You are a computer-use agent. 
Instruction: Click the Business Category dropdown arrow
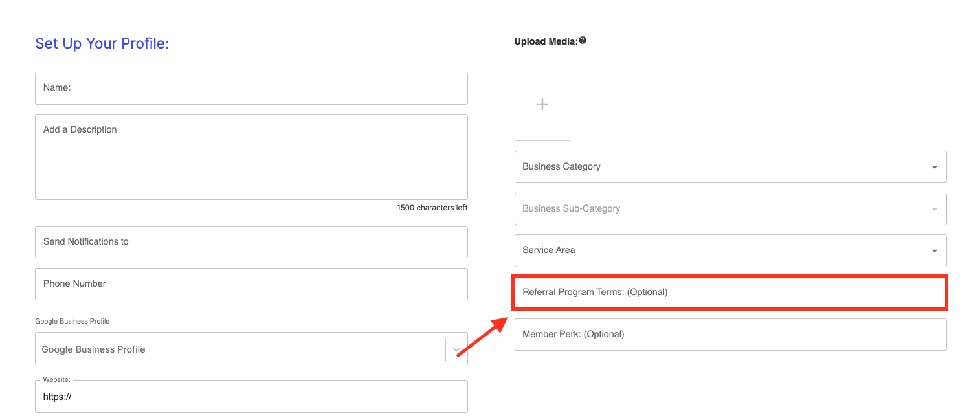[934, 167]
